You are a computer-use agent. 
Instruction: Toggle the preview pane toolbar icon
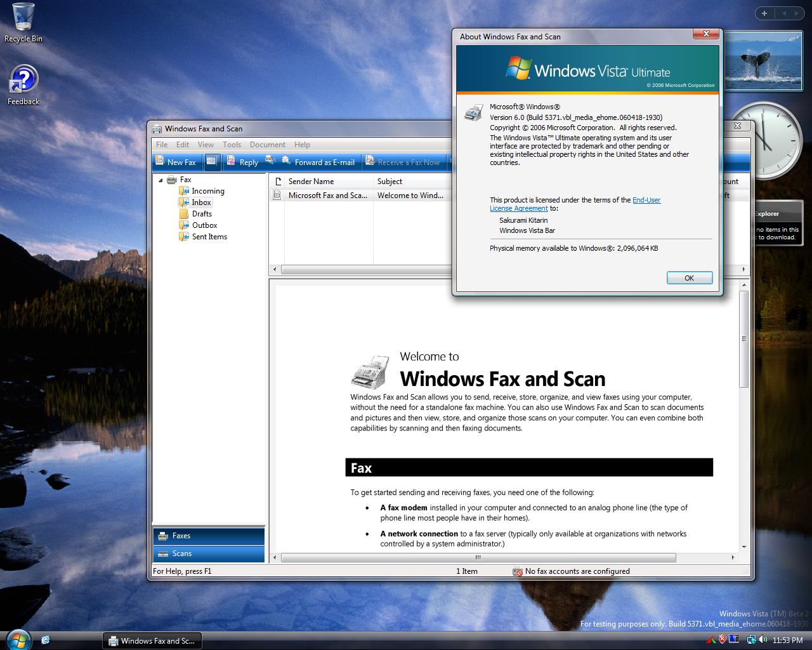click(212, 161)
